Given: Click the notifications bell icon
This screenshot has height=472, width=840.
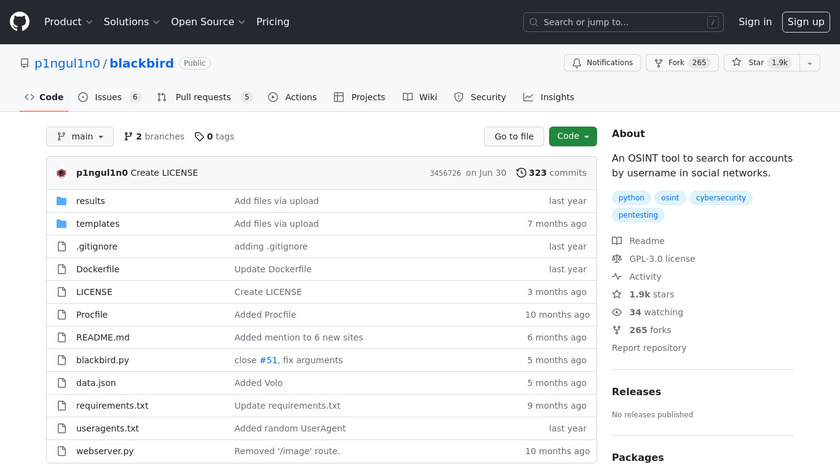Looking at the screenshot, I should coord(576,63).
